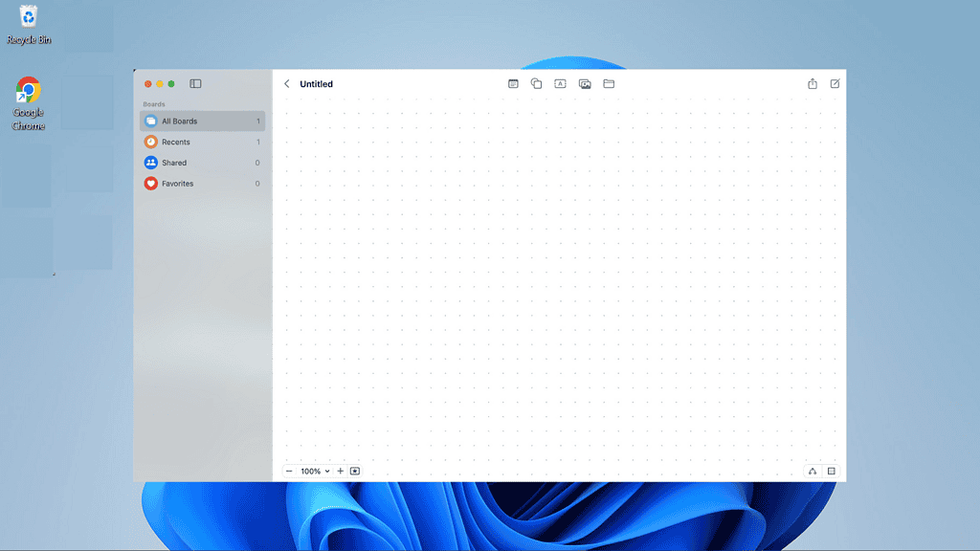
Task: Insert a photo or video
Action: click(585, 83)
